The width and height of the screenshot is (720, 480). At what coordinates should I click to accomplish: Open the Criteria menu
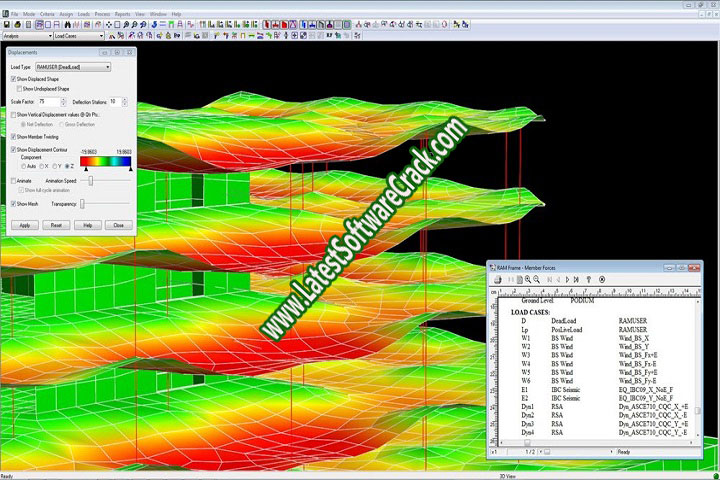click(47, 14)
